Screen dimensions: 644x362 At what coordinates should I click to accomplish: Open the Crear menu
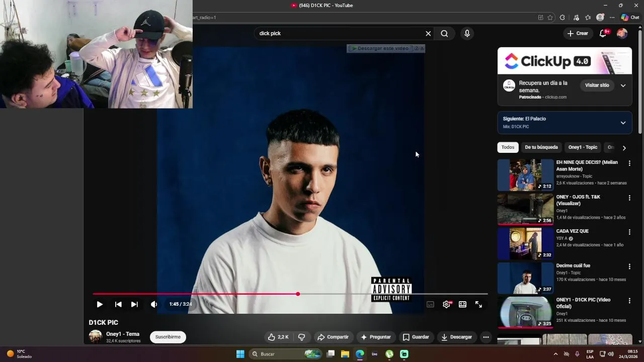[578, 33]
